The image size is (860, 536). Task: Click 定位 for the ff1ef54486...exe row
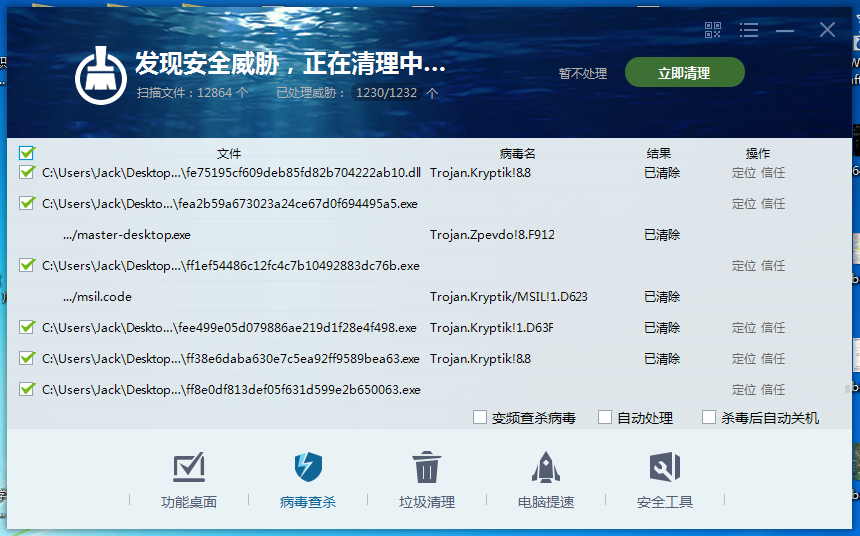(x=744, y=266)
